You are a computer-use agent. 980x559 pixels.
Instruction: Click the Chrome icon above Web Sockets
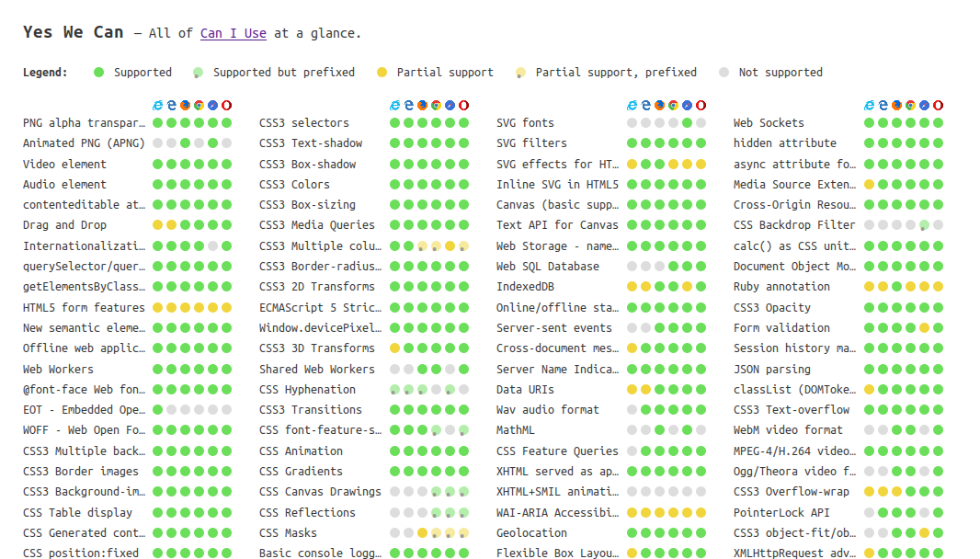click(910, 106)
